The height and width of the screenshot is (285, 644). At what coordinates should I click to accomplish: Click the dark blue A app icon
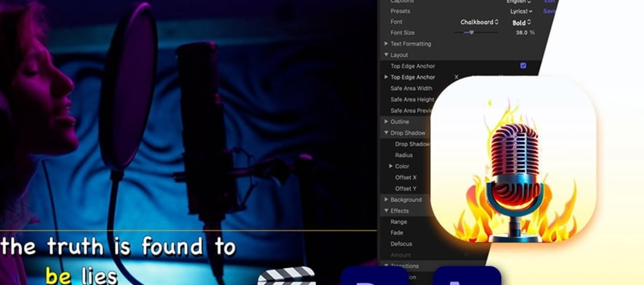pyautogui.click(x=467, y=276)
